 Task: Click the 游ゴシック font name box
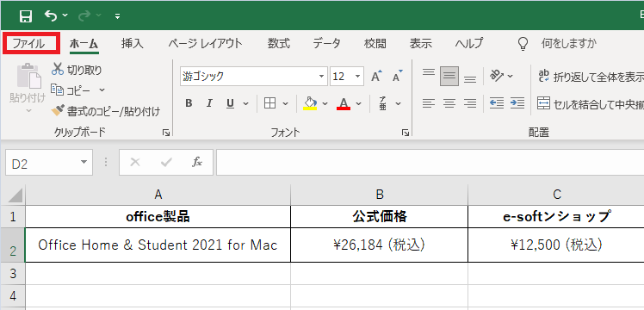[x=248, y=77]
